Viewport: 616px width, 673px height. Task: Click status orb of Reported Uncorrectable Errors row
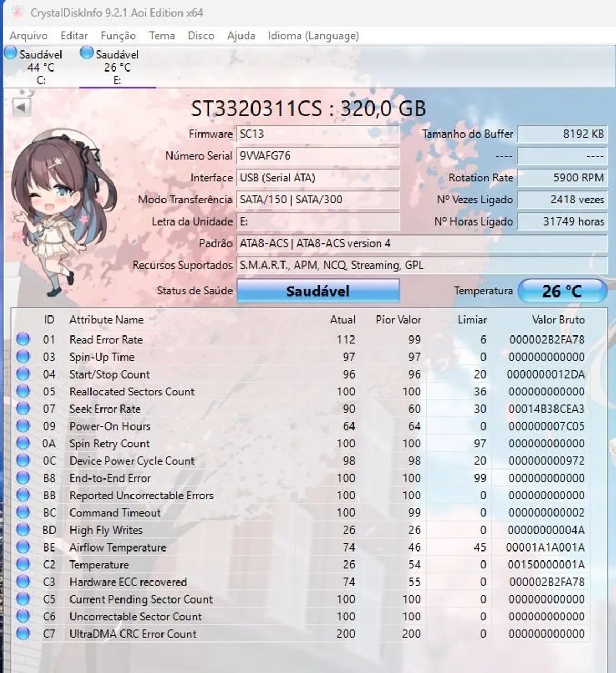coord(23,495)
